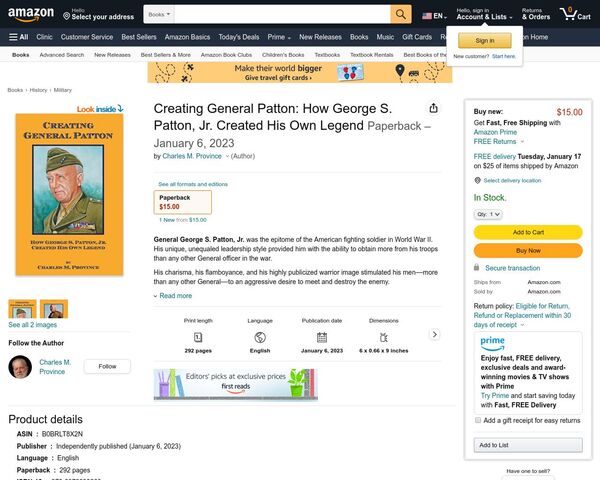Click the History breadcrumb

pyautogui.click(x=38, y=90)
